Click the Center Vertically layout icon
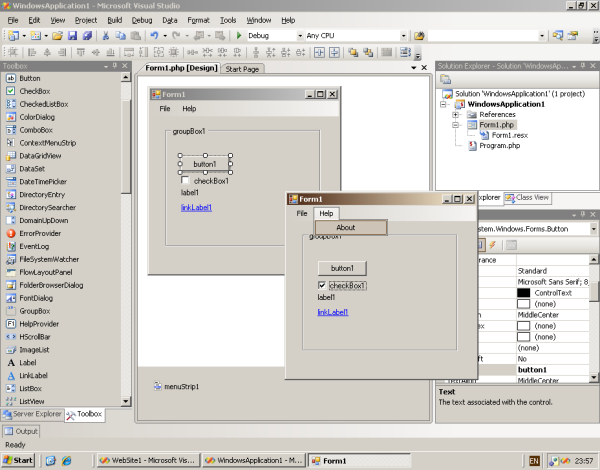The width and height of the screenshot is (600, 470). click(x=334, y=52)
